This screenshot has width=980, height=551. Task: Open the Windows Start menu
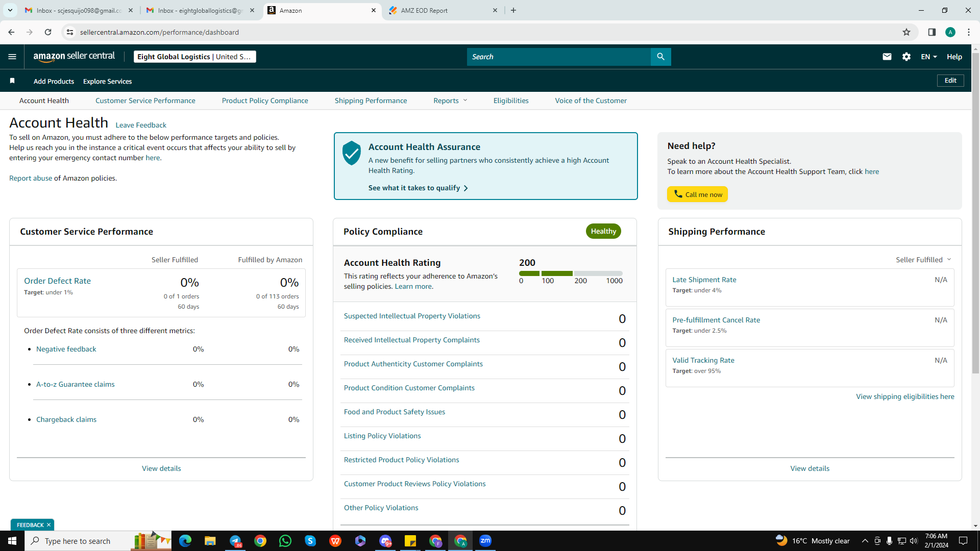pyautogui.click(x=12, y=541)
